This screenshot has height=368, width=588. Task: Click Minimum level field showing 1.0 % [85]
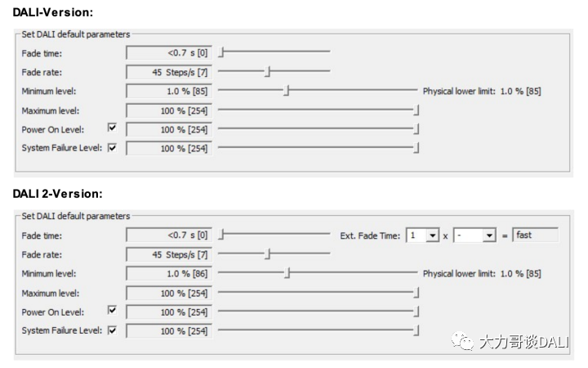click(x=169, y=91)
